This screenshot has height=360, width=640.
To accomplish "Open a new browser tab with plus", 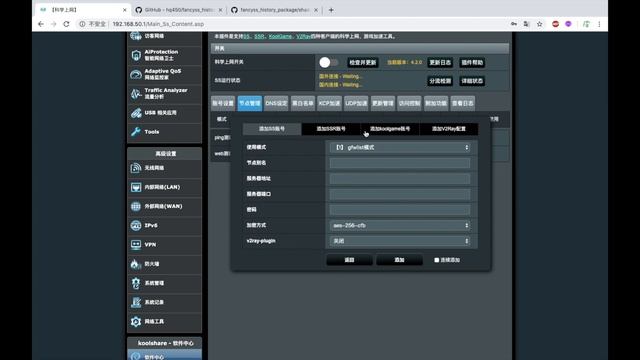I will pos(331,10).
